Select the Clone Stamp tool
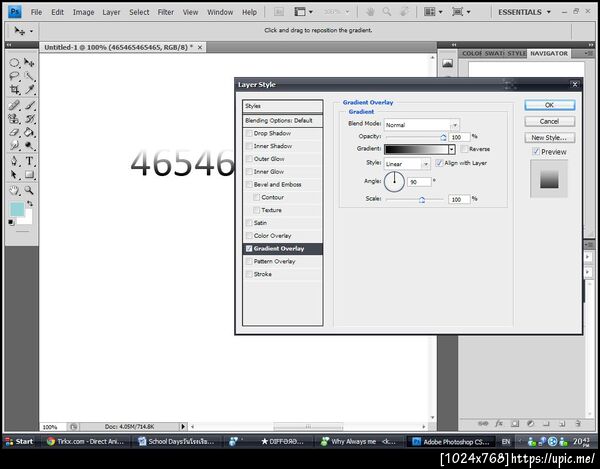The width and height of the screenshot is (600, 469). tap(14, 119)
